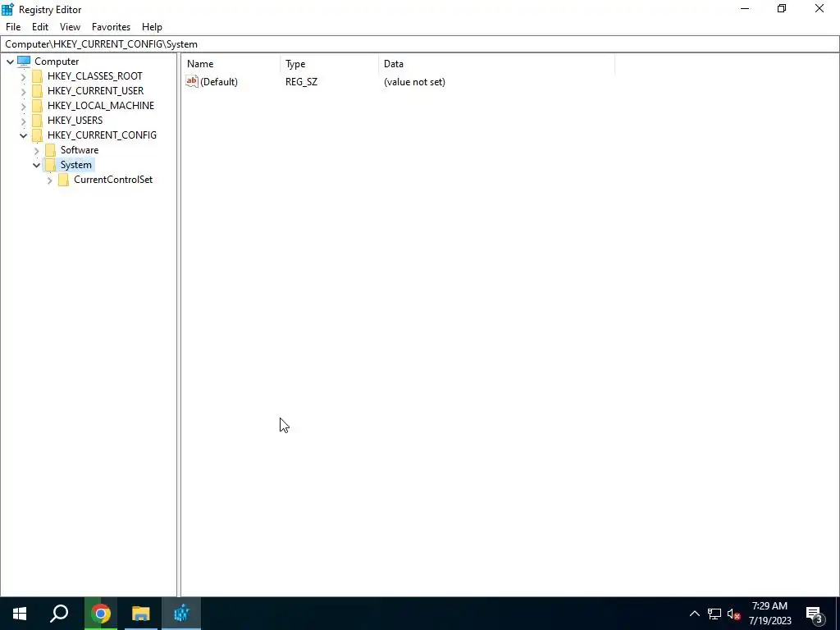Click the HKEY_USERS folder icon
The height and width of the screenshot is (630, 840).
pos(37,120)
